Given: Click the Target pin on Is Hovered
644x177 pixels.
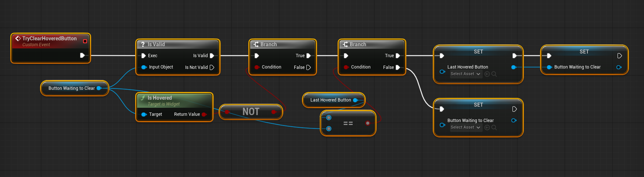Looking at the screenshot, I should [144, 114].
